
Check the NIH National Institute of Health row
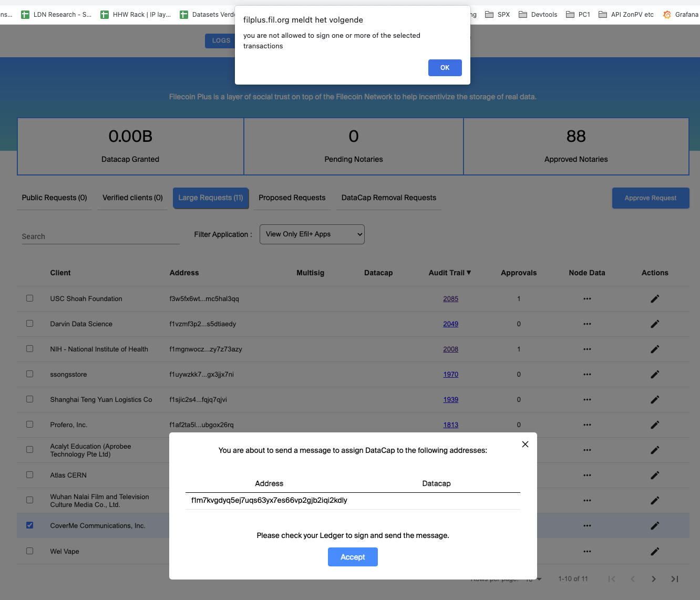point(29,348)
